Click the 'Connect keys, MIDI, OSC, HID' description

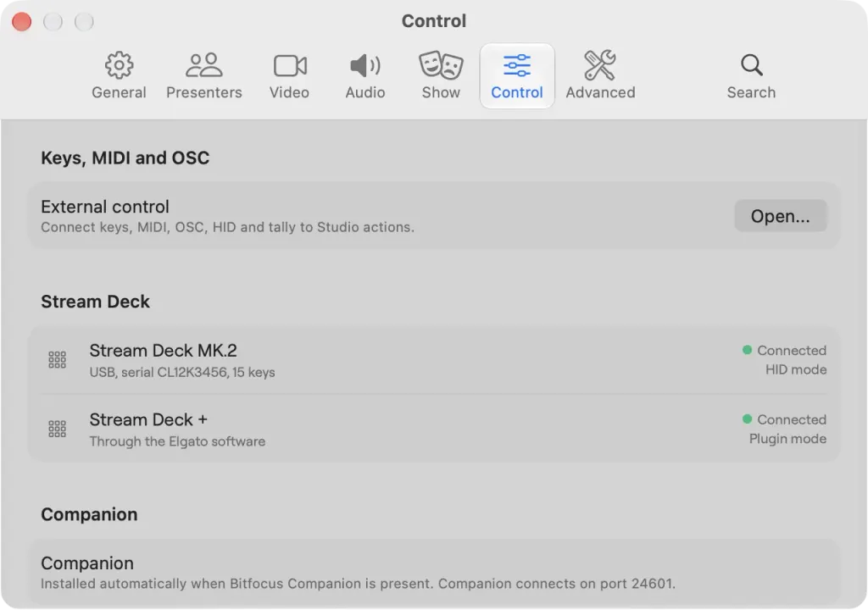coord(227,228)
